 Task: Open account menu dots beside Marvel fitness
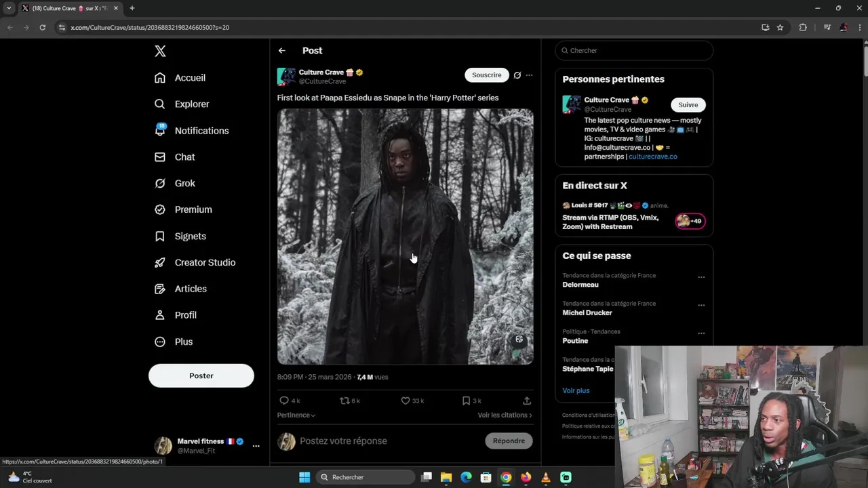point(256,446)
